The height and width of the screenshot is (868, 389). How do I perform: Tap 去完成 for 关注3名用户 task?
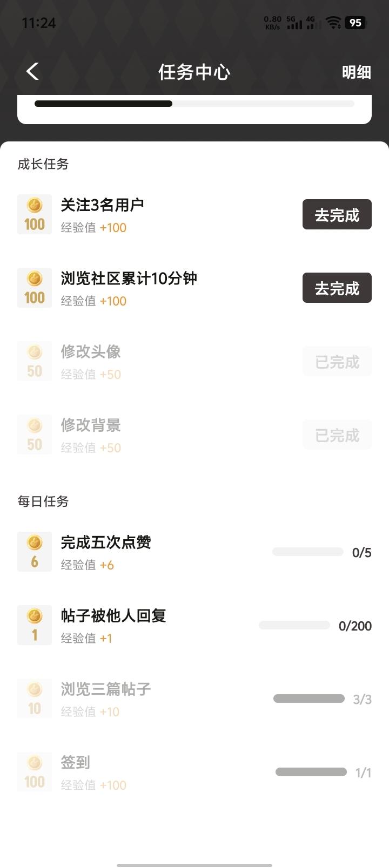(x=337, y=215)
